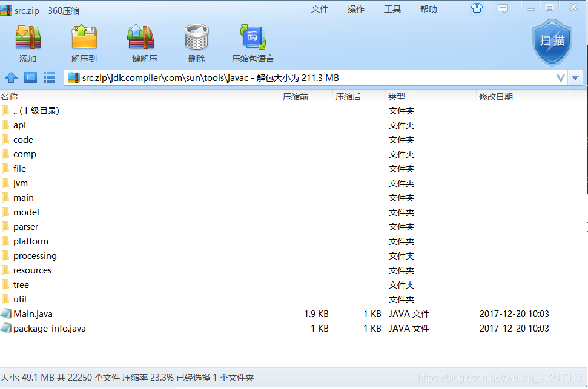588x389 pixels.
Task: Sort by the 名称 (Name) column header
Action: point(9,97)
